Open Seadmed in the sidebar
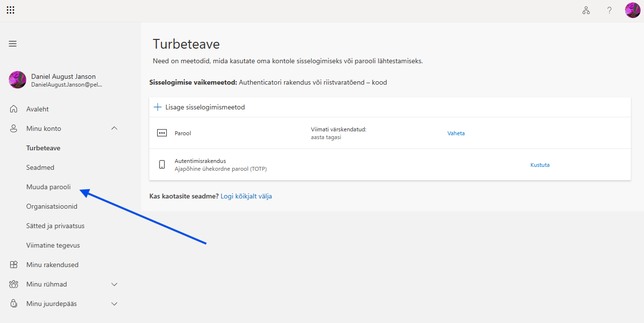Screen dimensions: 644x323 click(40, 167)
